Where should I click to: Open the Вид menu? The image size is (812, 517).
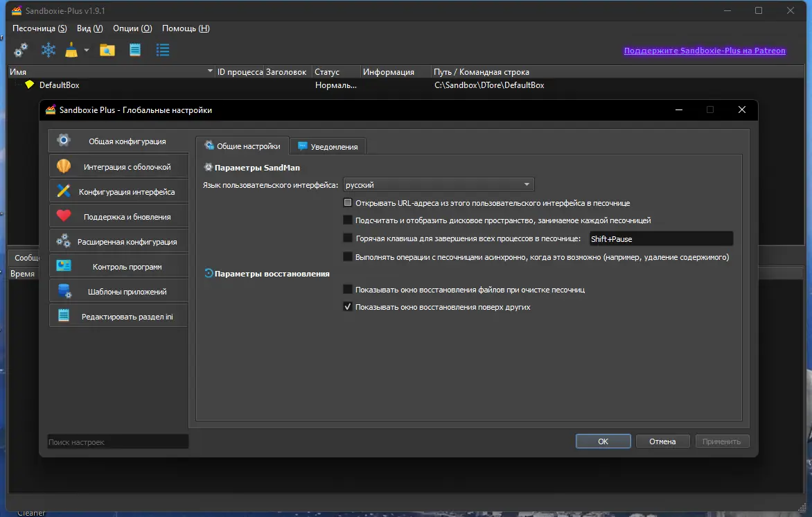pos(89,28)
